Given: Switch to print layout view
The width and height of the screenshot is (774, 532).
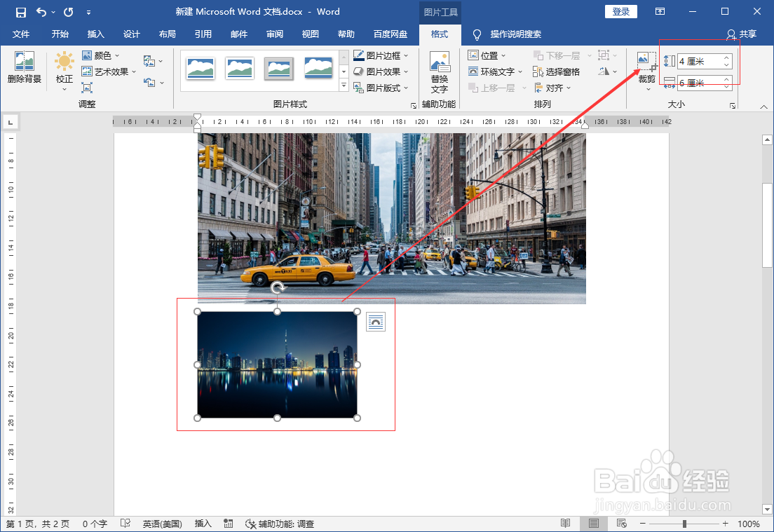Looking at the screenshot, I should point(594,524).
